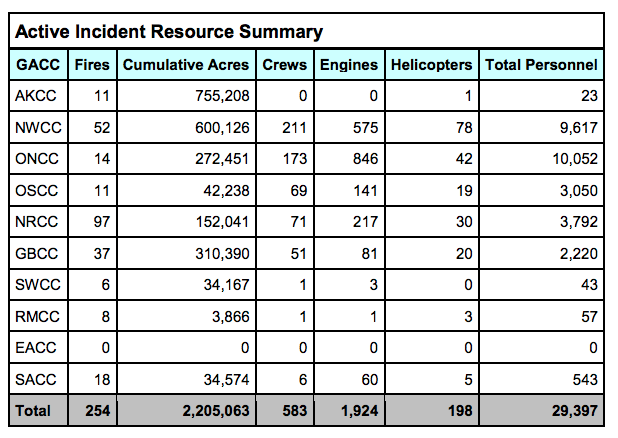Click the SWCC row label
The image size is (618, 438).
point(38,285)
